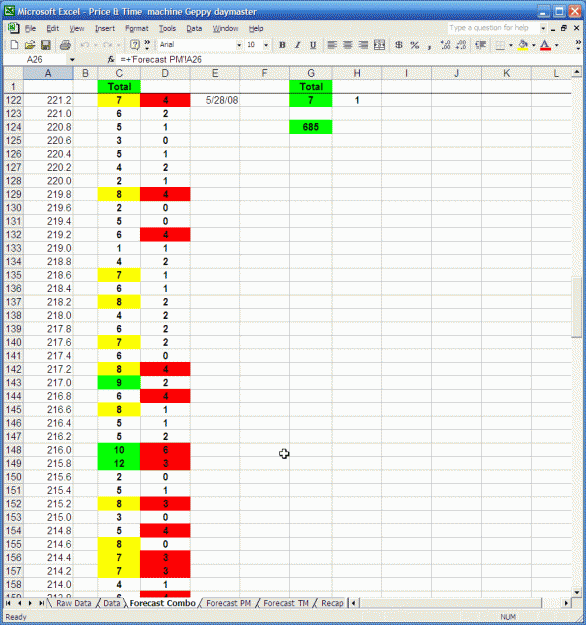Undo the last action
The height and width of the screenshot is (625, 586).
point(85,45)
